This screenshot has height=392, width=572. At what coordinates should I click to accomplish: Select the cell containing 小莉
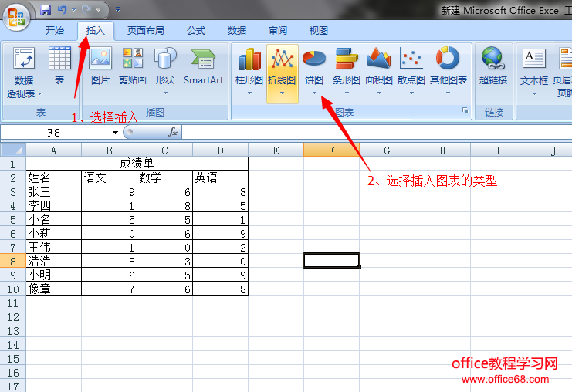(53, 233)
